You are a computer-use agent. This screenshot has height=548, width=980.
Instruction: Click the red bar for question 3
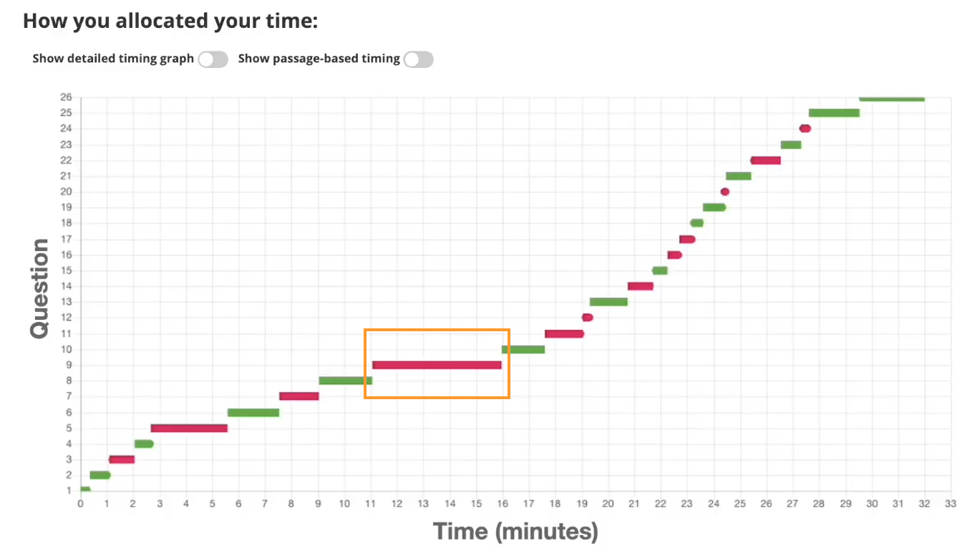[122, 459]
